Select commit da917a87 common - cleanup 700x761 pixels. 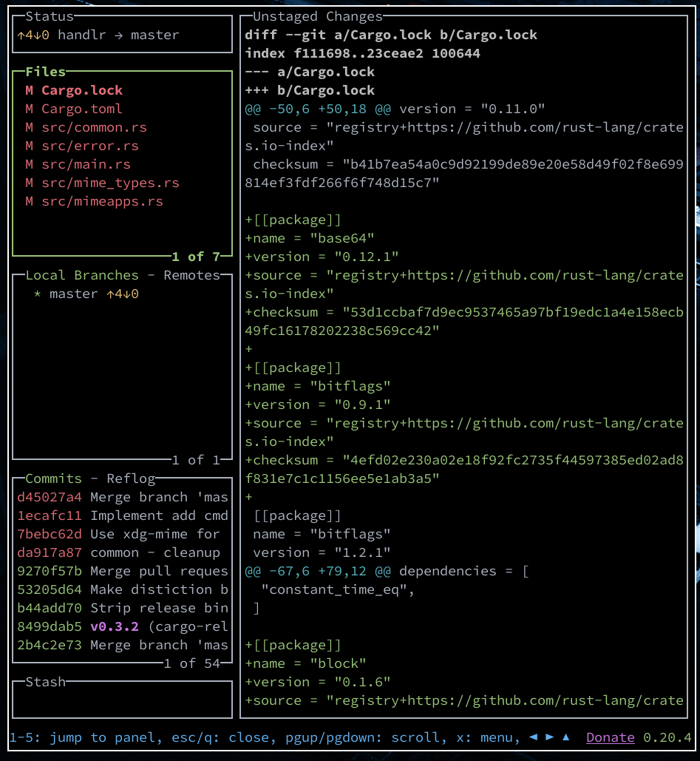122,552
